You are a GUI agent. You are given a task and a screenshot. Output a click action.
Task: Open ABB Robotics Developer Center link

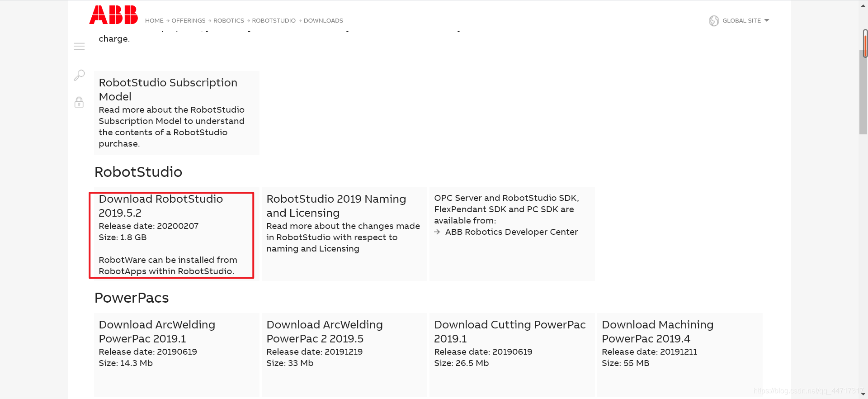click(511, 232)
